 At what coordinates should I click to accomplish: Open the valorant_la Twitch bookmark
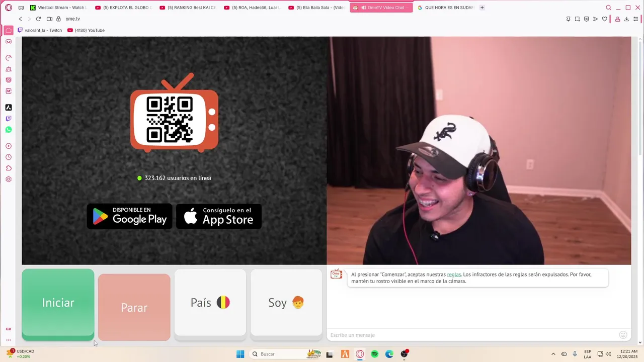coord(40,30)
